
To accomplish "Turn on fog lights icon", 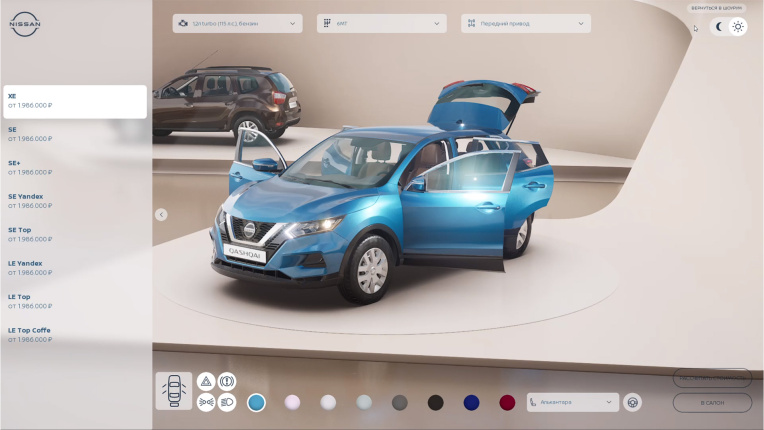I will (x=206, y=402).
